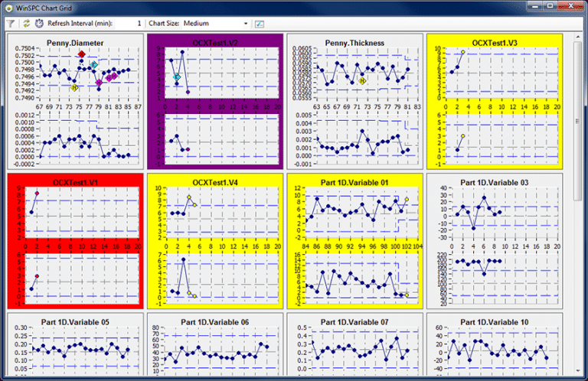Click the chart view icon after size dropdown
This screenshot has height=381, width=588.
click(x=261, y=24)
